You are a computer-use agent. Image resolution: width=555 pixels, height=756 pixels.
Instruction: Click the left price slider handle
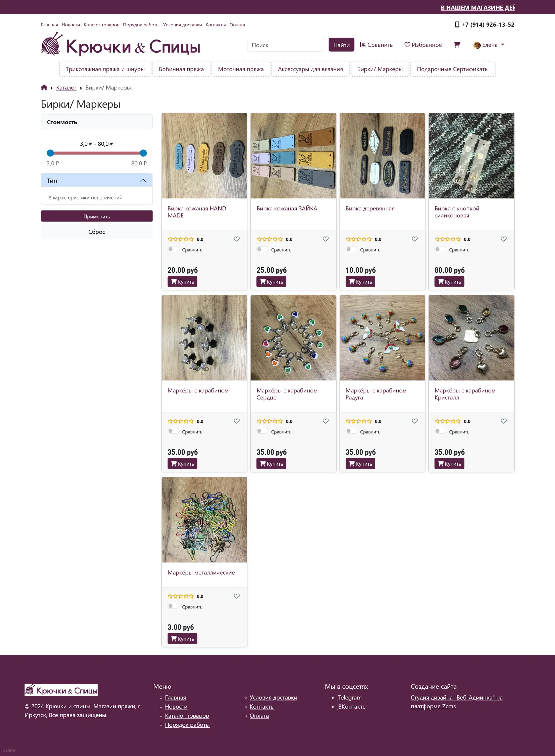coord(50,153)
